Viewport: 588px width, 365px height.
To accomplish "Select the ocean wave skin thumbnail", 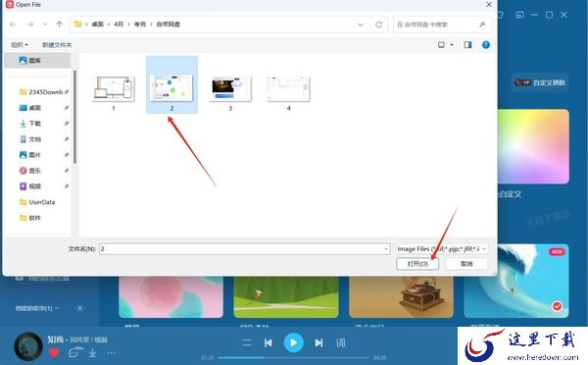I will pos(516,281).
